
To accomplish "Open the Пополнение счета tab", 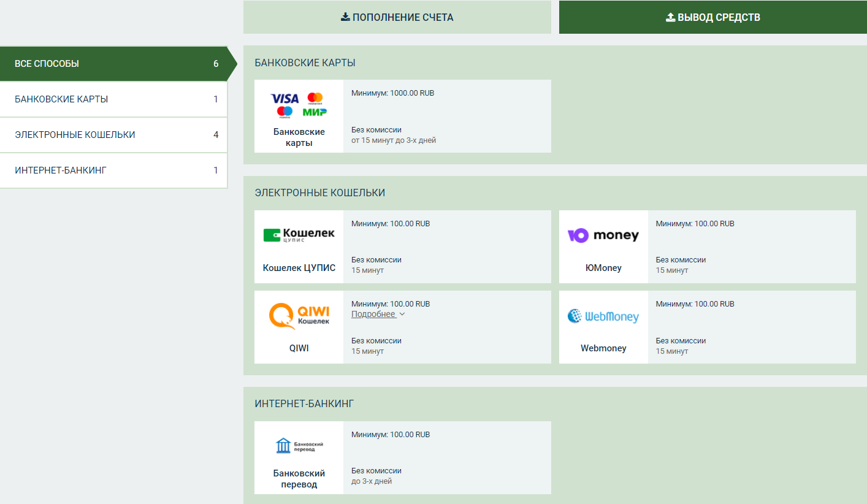I will point(397,17).
